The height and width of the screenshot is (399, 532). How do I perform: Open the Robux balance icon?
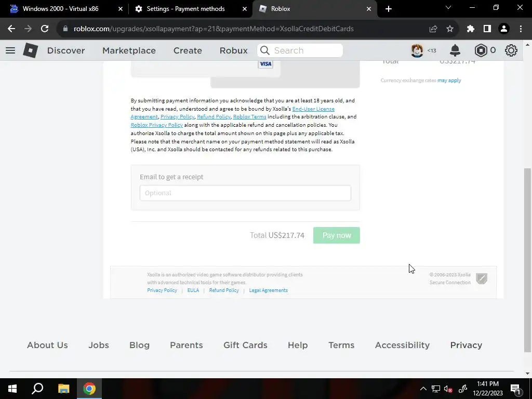pos(481,50)
